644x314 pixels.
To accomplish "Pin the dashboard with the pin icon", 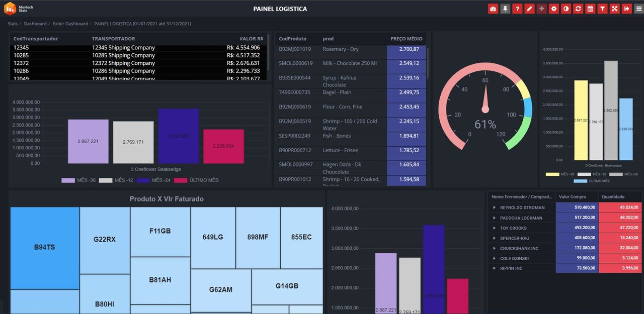I will click(x=505, y=9).
